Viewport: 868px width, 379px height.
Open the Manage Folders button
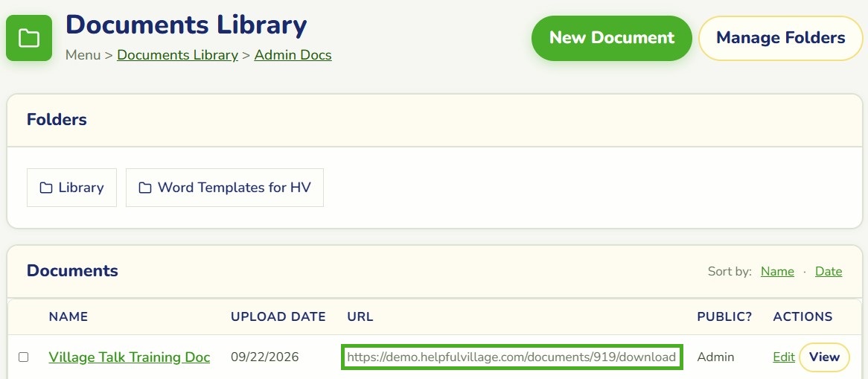[781, 38]
